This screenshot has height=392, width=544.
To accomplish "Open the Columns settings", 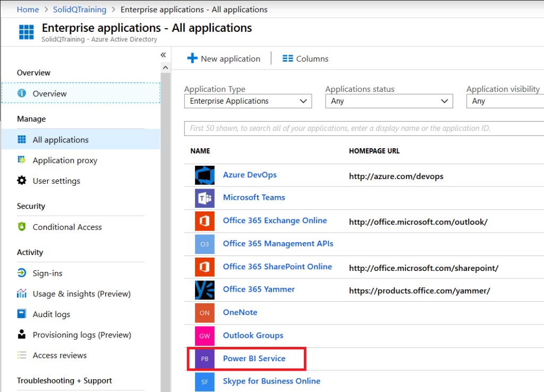I will click(305, 58).
